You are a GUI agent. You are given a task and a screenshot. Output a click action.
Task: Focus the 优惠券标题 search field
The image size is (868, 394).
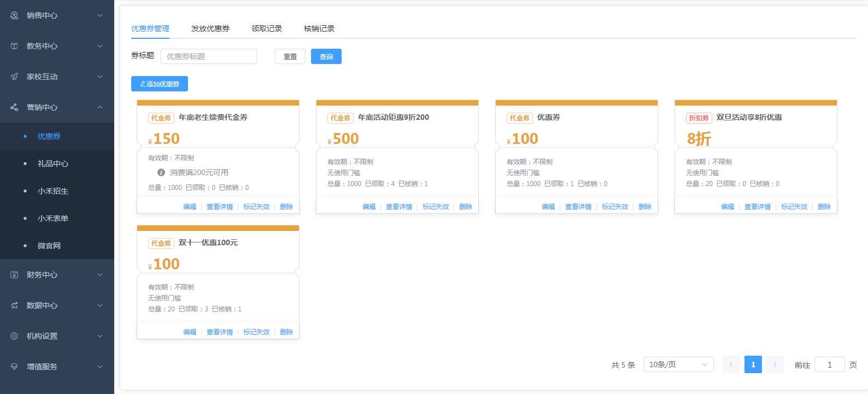(x=209, y=56)
